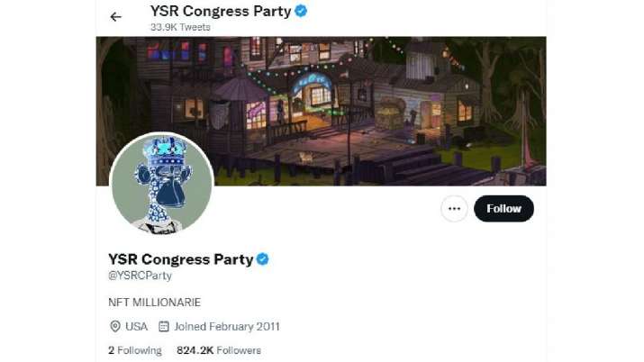Click the USA location text
Viewport: 644px width, 362px height.
[x=136, y=327]
